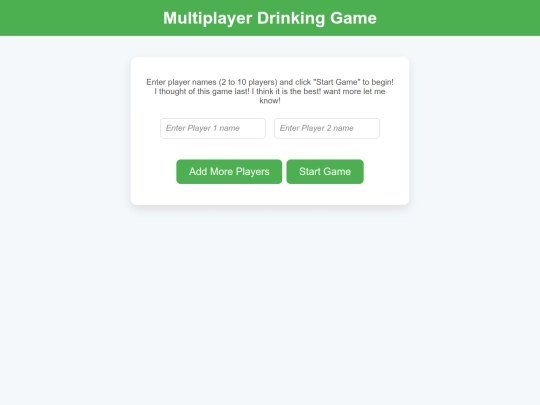Click the 'want more let me' text
This screenshot has width=540, height=405.
coord(354,91)
